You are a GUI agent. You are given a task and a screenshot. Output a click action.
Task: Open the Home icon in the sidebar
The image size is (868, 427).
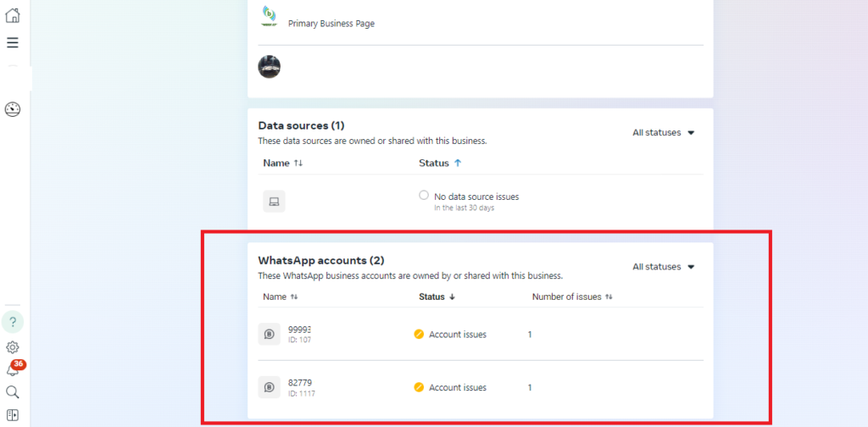tap(12, 15)
